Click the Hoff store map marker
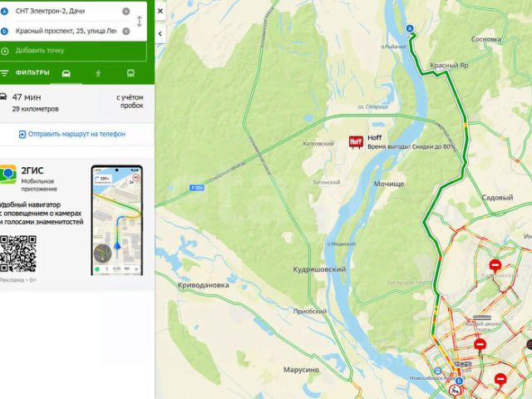 click(x=356, y=142)
